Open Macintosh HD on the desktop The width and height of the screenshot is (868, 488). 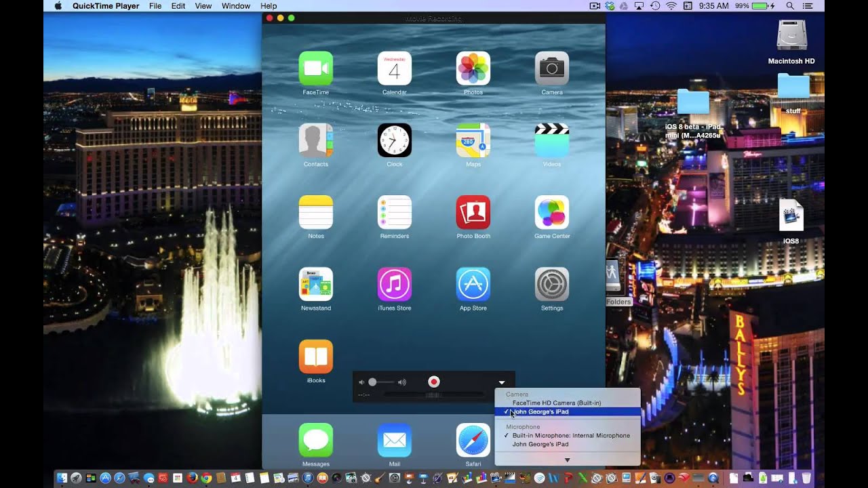click(791, 35)
